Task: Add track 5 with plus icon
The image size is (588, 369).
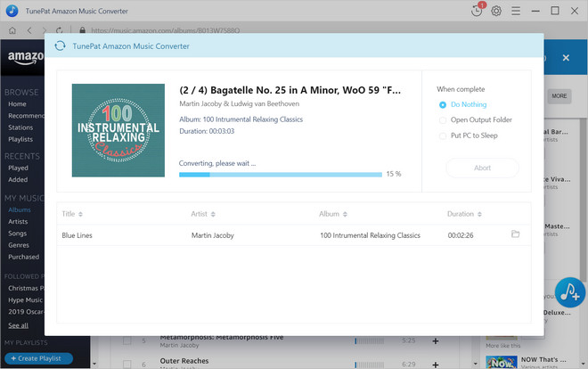Action: 436,340
